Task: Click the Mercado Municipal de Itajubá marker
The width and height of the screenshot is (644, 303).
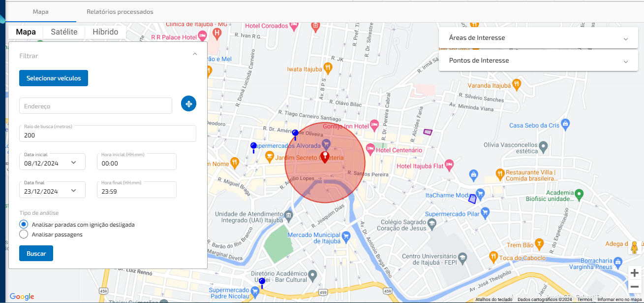Action: 346,236
